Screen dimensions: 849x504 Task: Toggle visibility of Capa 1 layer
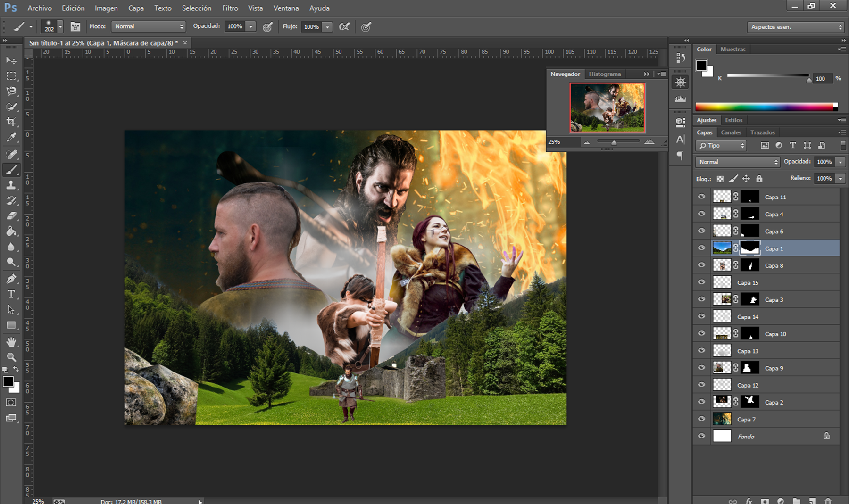coord(701,248)
